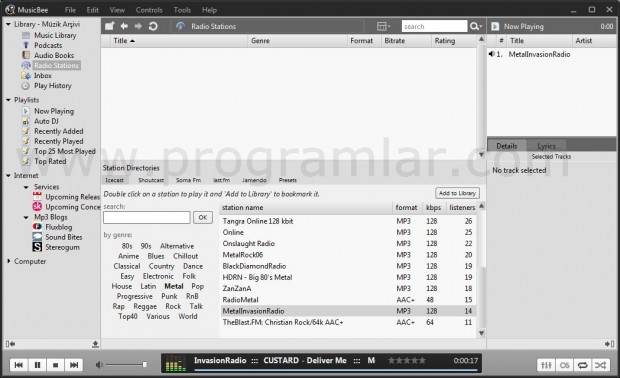
Task: Open Play History in the sidebar
Action: coord(53,86)
